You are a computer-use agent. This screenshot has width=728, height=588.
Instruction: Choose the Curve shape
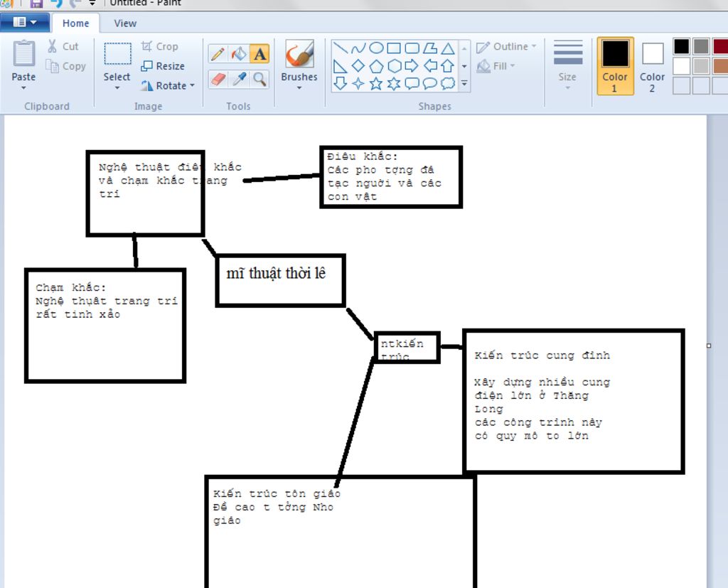coord(358,48)
